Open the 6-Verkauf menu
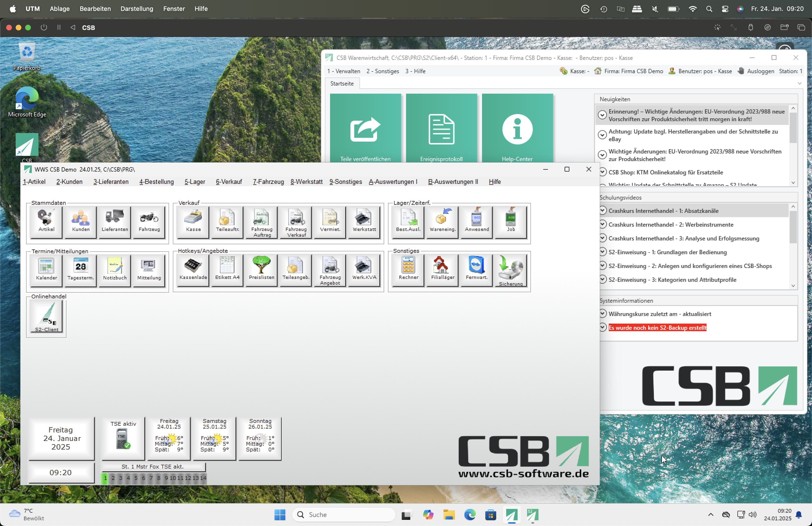Screen dimensions: 812x526 [229, 182]
